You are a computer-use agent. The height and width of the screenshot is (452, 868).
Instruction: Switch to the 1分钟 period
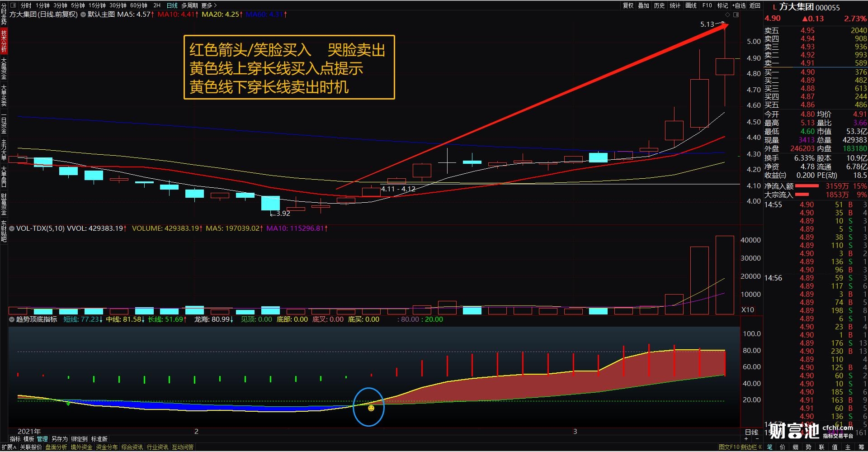[x=42, y=5]
